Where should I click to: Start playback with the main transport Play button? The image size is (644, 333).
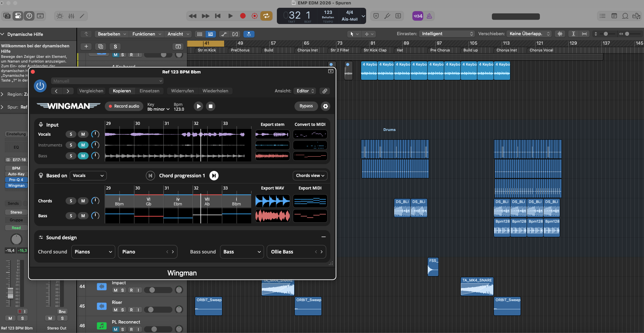(230, 16)
